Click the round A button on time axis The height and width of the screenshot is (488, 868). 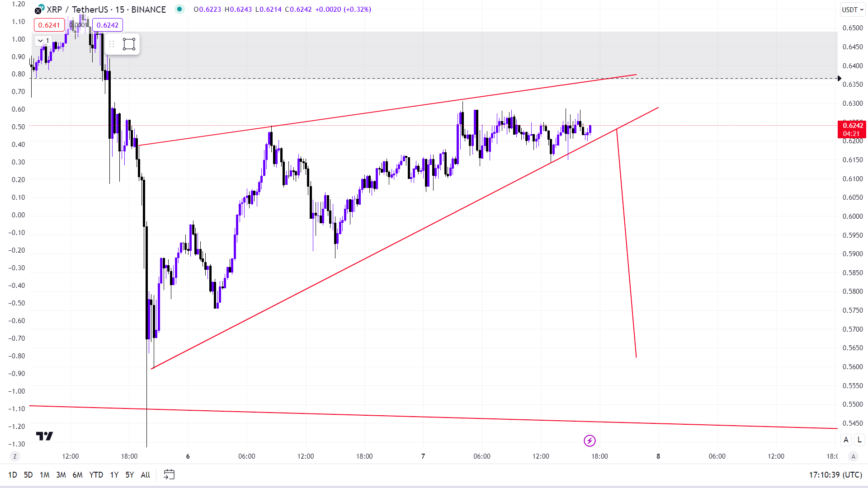pos(853,456)
